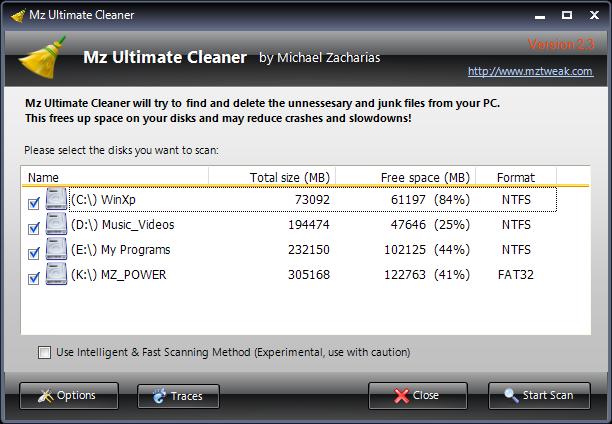Sort by Free space (MB) column

click(x=404, y=177)
